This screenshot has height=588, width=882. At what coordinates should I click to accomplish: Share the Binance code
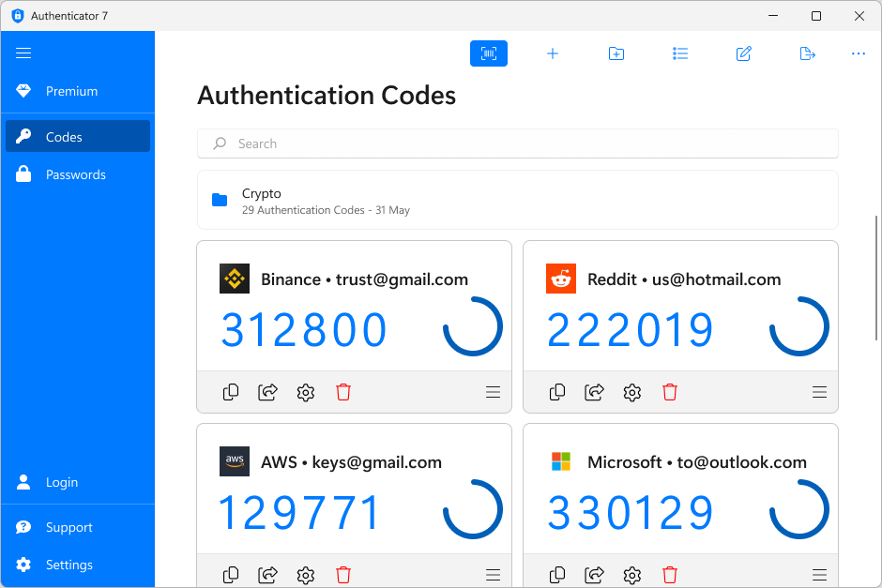pyautogui.click(x=267, y=392)
